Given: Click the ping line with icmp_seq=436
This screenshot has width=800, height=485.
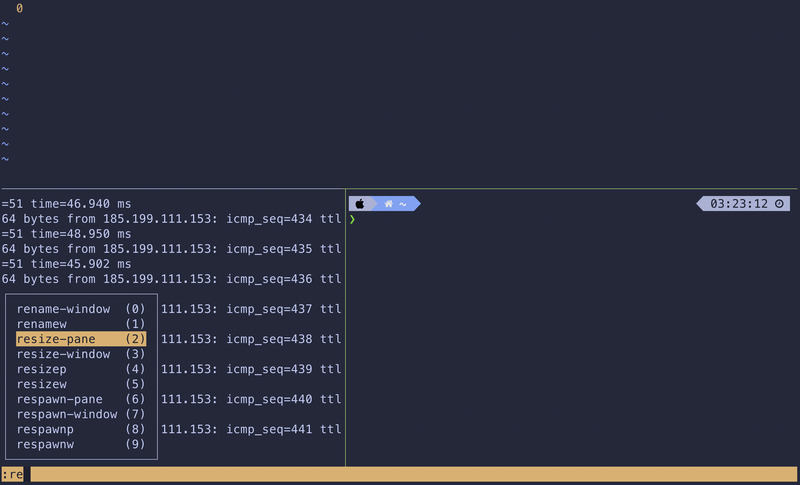Looking at the screenshot, I should 171,279.
